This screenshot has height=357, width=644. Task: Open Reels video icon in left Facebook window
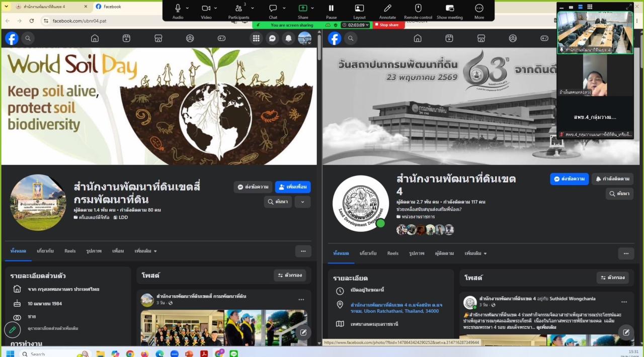[x=126, y=38]
